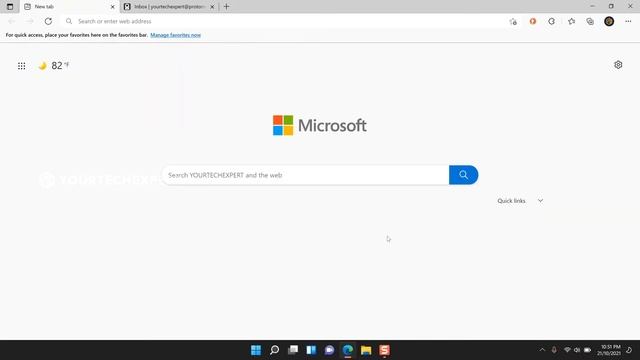Expand hidden system tray icons chevron

coord(542,350)
